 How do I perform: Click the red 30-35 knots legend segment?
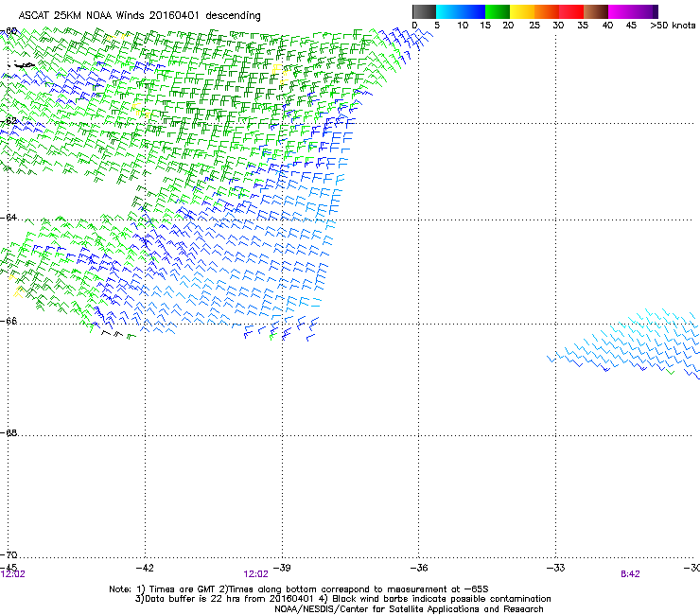pyautogui.click(x=571, y=11)
